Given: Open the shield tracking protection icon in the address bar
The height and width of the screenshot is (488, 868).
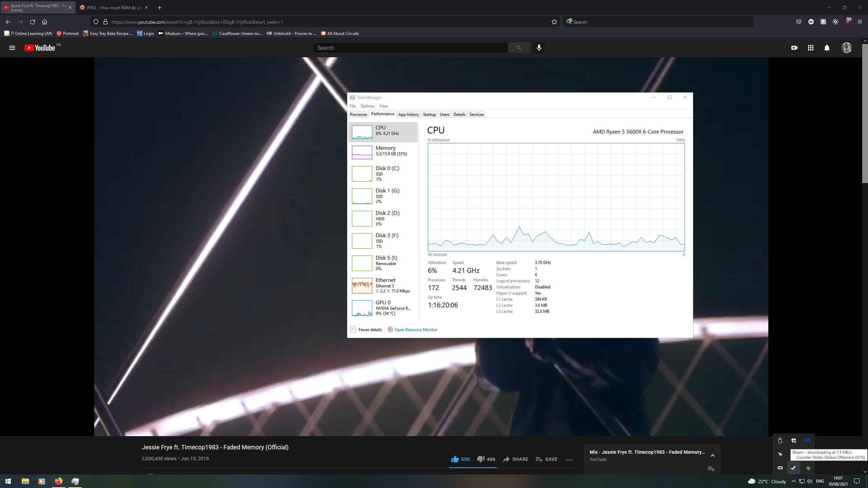Looking at the screenshot, I should tap(96, 22).
